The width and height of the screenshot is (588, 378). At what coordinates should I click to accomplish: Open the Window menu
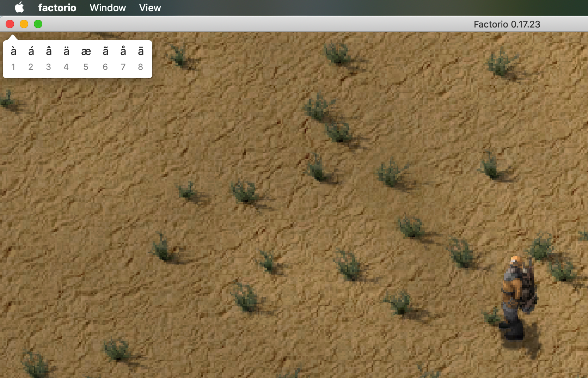[108, 8]
